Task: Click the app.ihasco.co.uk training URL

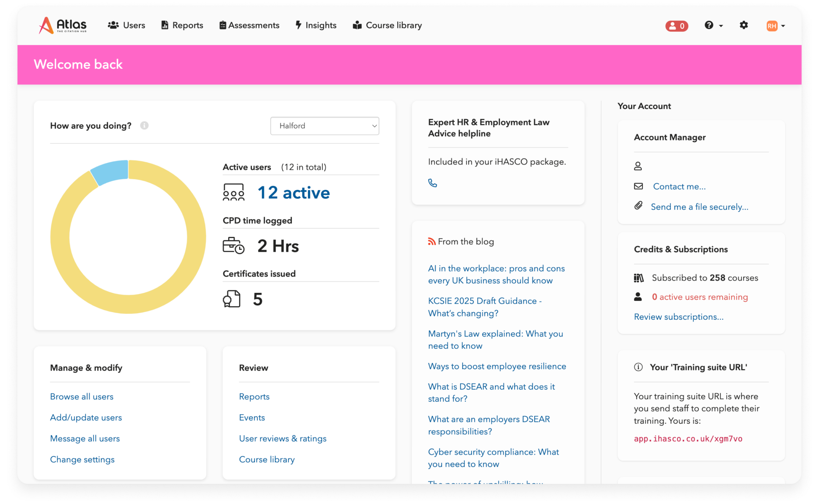Action: coord(688,439)
